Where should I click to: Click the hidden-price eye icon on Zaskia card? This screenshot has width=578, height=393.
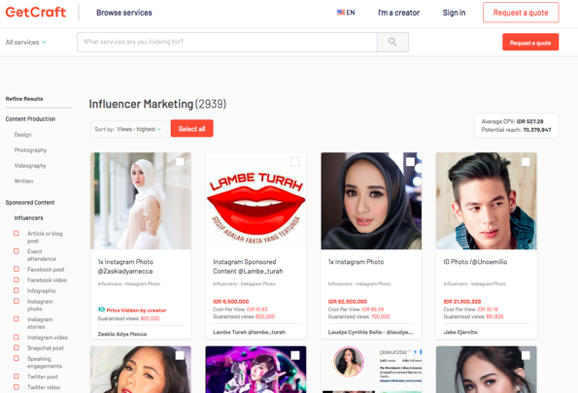(101, 310)
